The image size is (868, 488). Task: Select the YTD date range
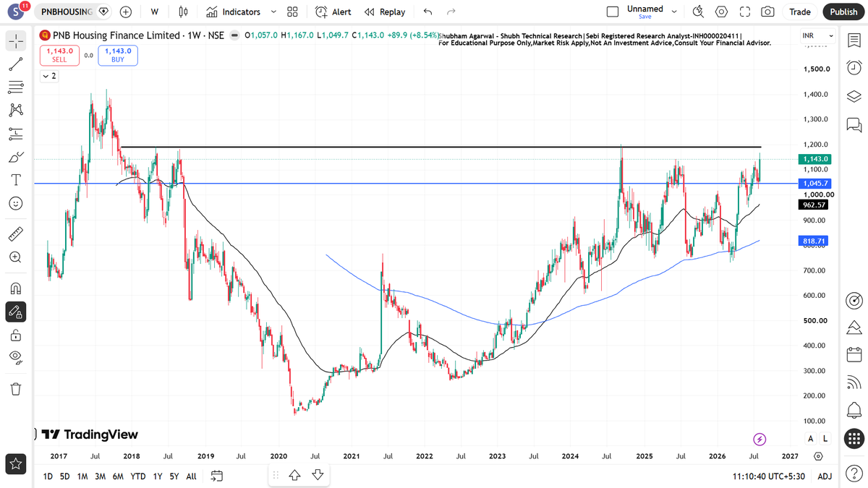pyautogui.click(x=137, y=476)
